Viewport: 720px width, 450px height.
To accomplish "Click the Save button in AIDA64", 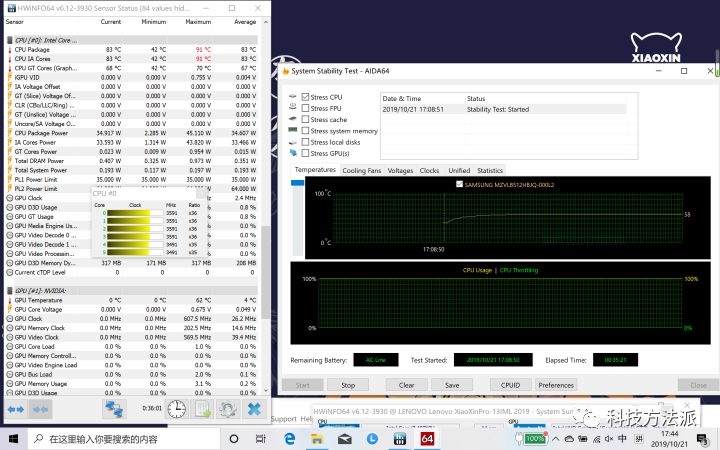I will 452,385.
